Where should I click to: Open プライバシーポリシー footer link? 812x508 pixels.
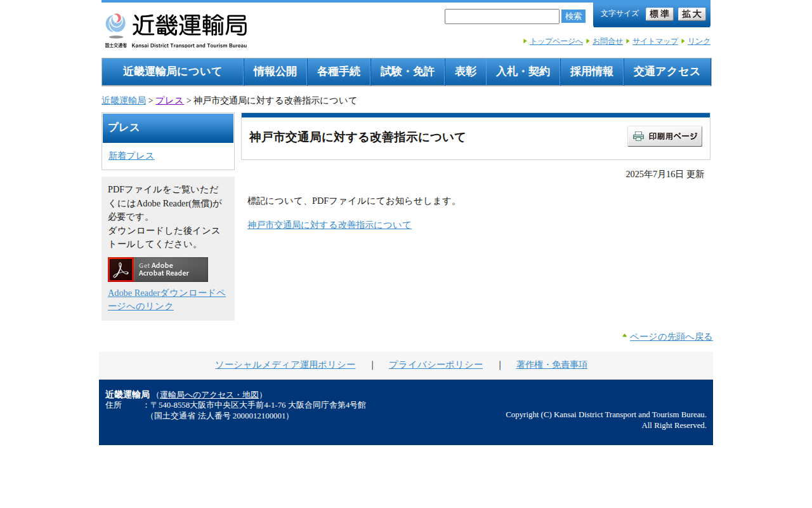436,364
